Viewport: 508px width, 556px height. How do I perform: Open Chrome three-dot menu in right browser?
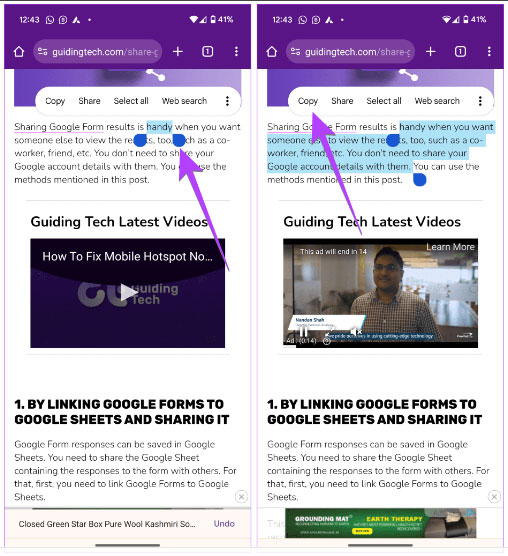pos(489,52)
